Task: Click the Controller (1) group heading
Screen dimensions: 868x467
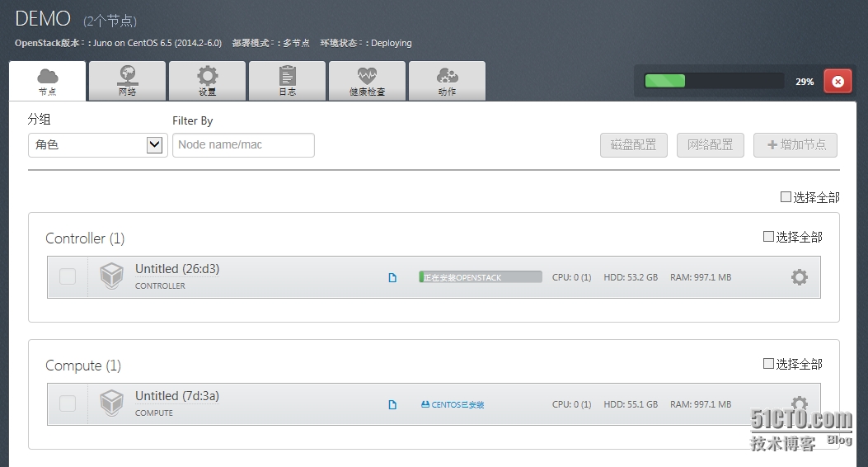Action: (x=85, y=238)
